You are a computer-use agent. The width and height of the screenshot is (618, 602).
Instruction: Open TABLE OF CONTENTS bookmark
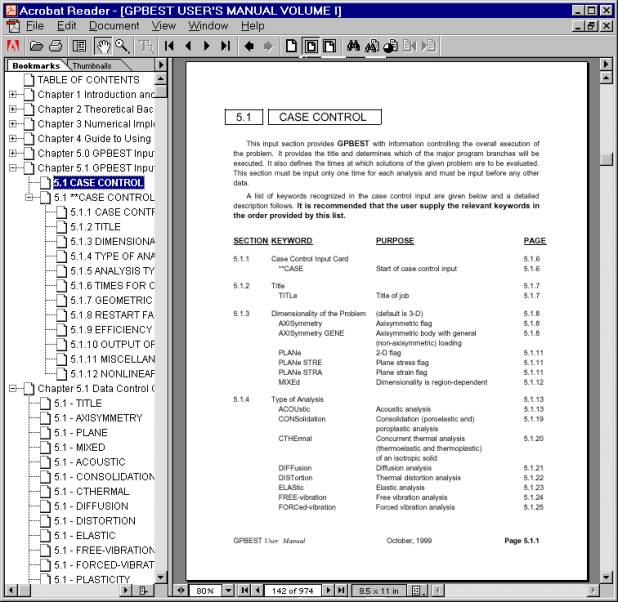88,80
